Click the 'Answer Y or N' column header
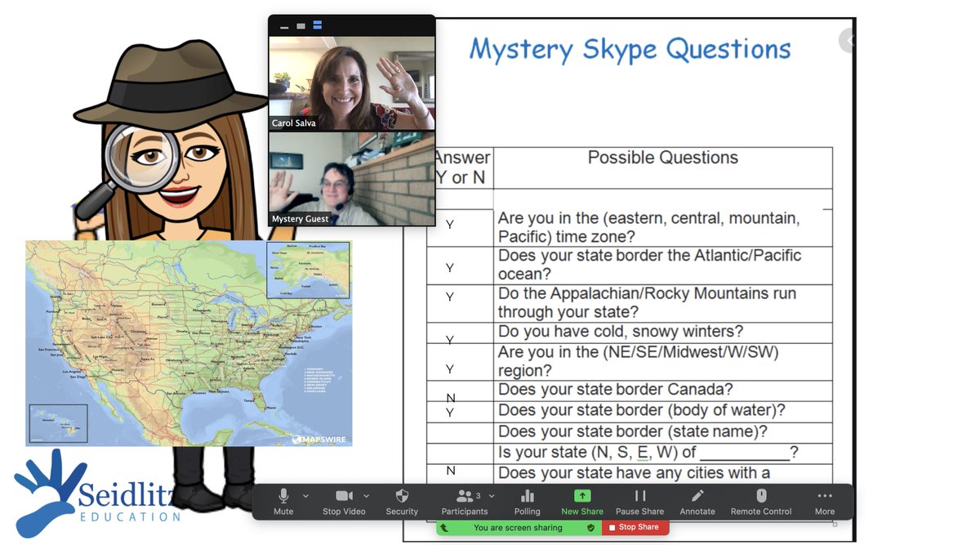Screen dimensions: 980x545 pos(462,168)
